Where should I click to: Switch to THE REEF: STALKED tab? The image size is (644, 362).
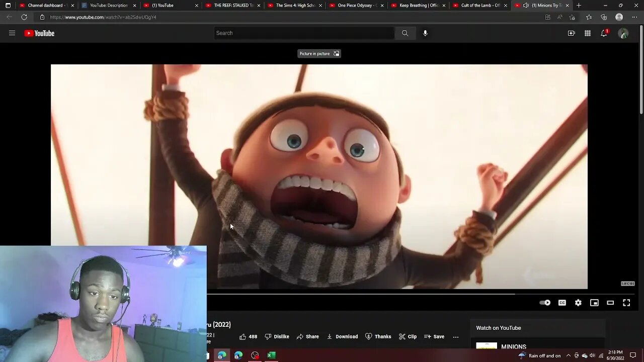[232, 5]
